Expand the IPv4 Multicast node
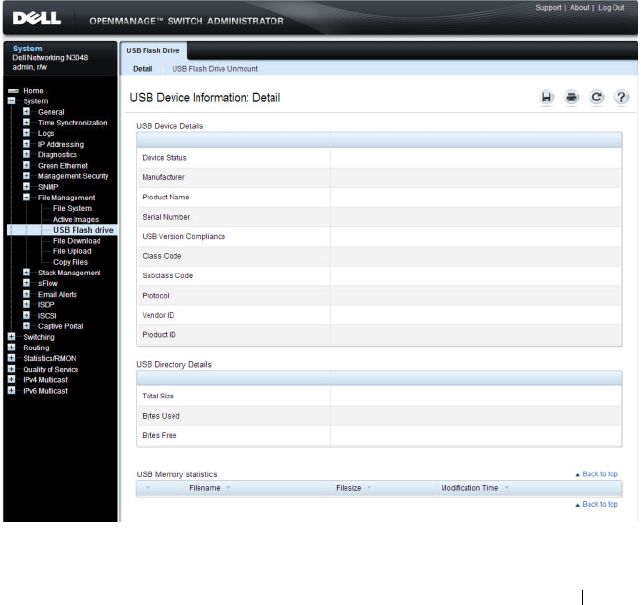Image resolution: width=641 pixels, height=605 pixels. (x=11, y=380)
